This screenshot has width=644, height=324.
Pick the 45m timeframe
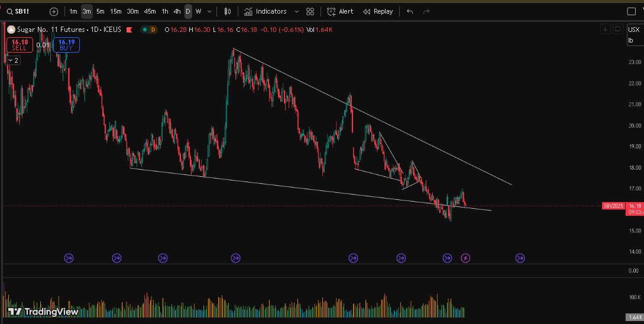(150, 11)
